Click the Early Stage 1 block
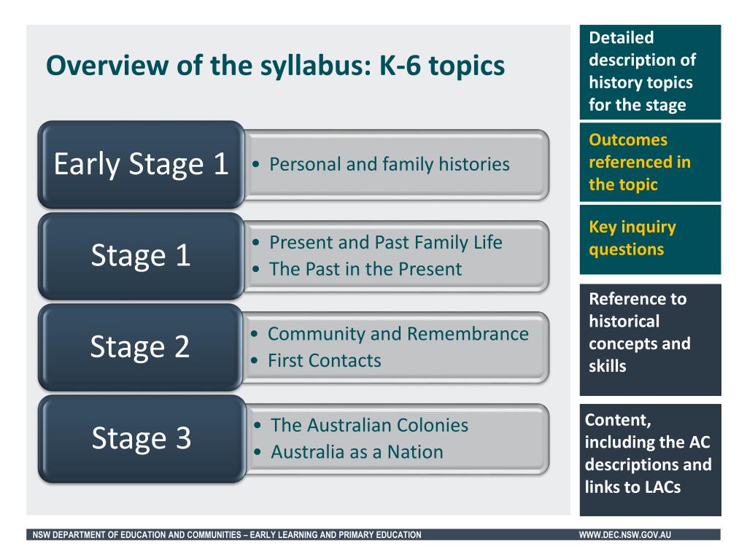This screenshot has height=560, width=747. (x=142, y=164)
